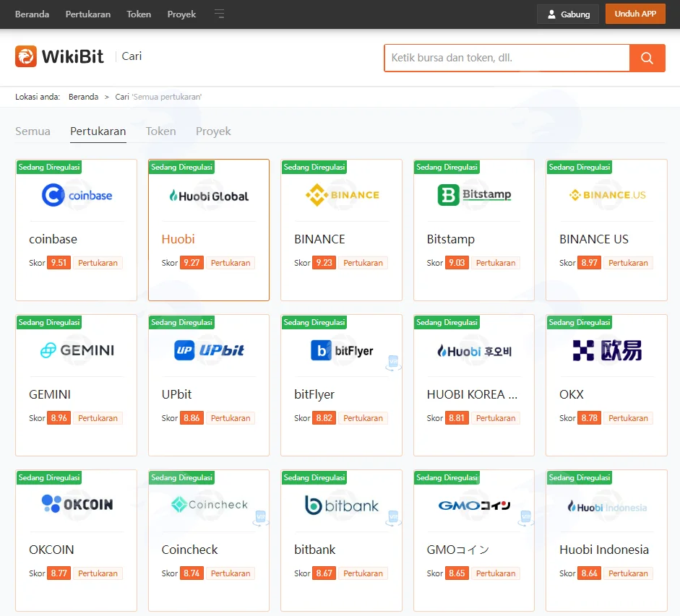This screenshot has height=616, width=680.
Task: Click the Pertukaran tag on GEMINI card
Action: click(x=98, y=418)
